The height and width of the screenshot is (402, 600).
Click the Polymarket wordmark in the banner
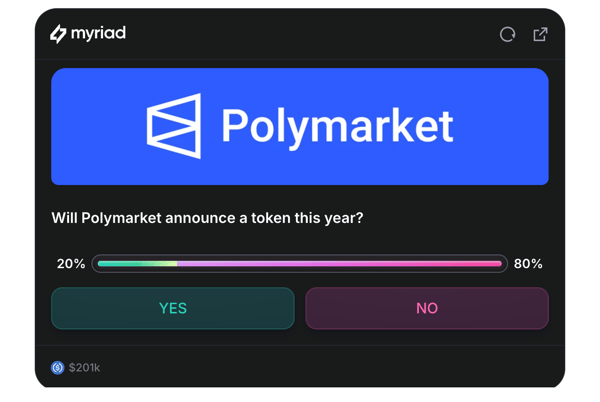point(337,127)
